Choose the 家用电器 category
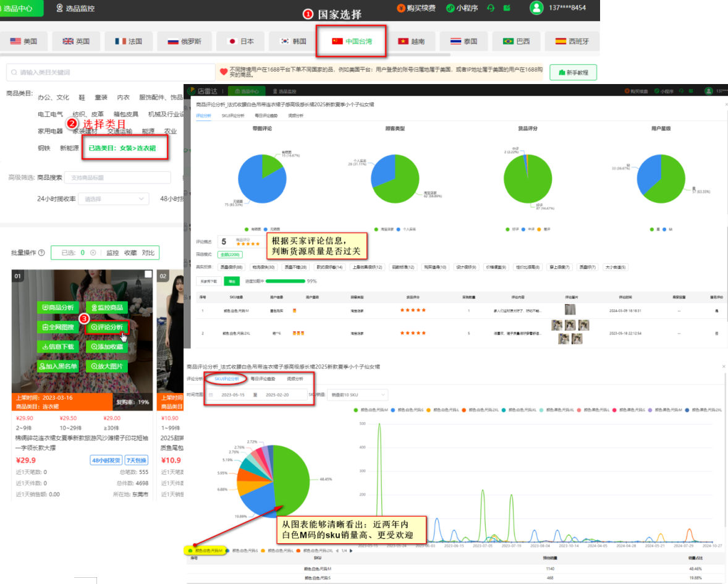 tap(50, 132)
